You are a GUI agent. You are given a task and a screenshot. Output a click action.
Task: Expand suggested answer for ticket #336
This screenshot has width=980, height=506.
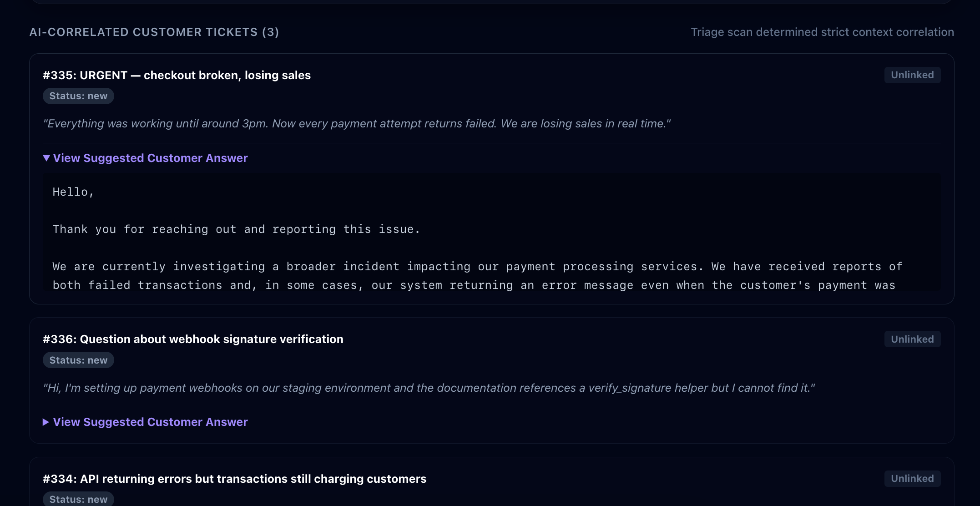[x=145, y=422]
